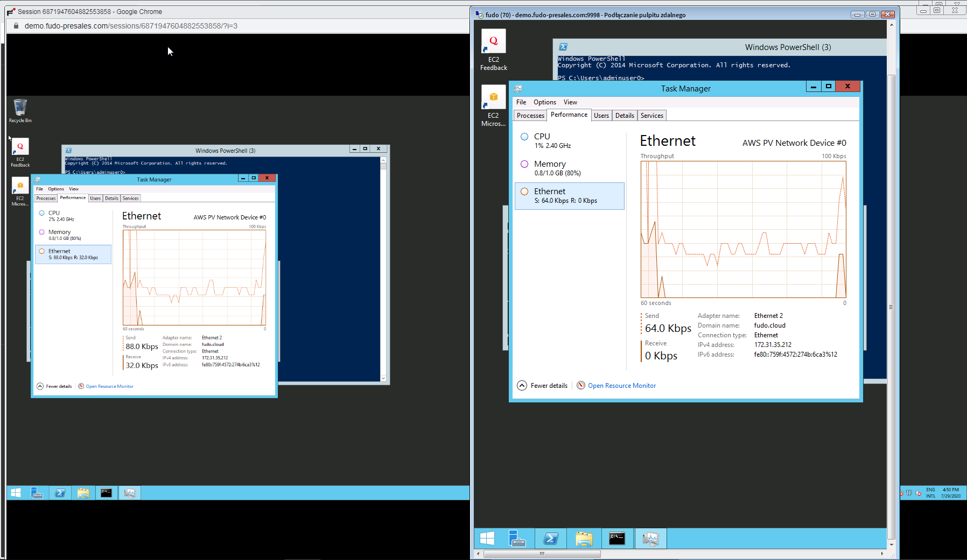Open Command Prompt on remote desktop taskbar
The image size is (967, 560).
click(x=617, y=538)
